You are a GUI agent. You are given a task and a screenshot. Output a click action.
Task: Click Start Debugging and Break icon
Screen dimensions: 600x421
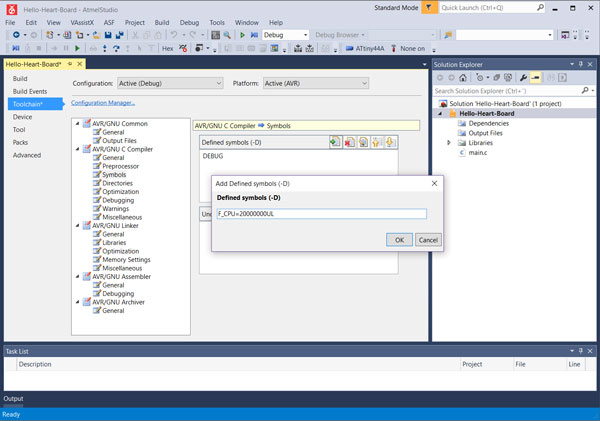(x=254, y=35)
